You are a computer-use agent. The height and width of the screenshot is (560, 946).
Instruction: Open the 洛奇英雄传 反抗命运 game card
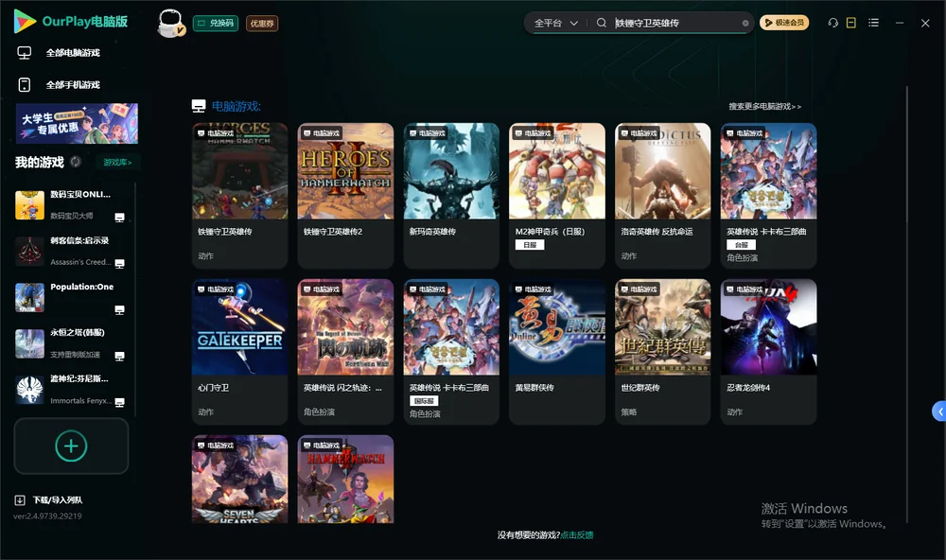[663, 196]
